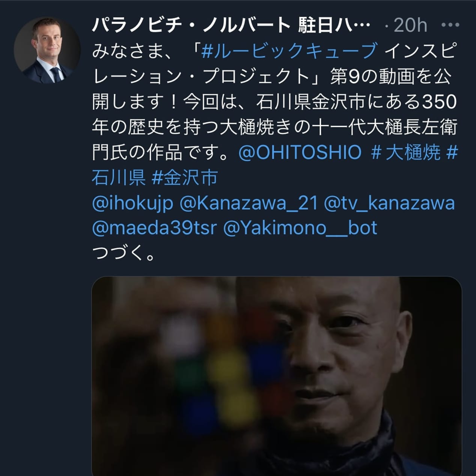Visit the @ihokujp mention
476x476 pixels.
(133, 203)
